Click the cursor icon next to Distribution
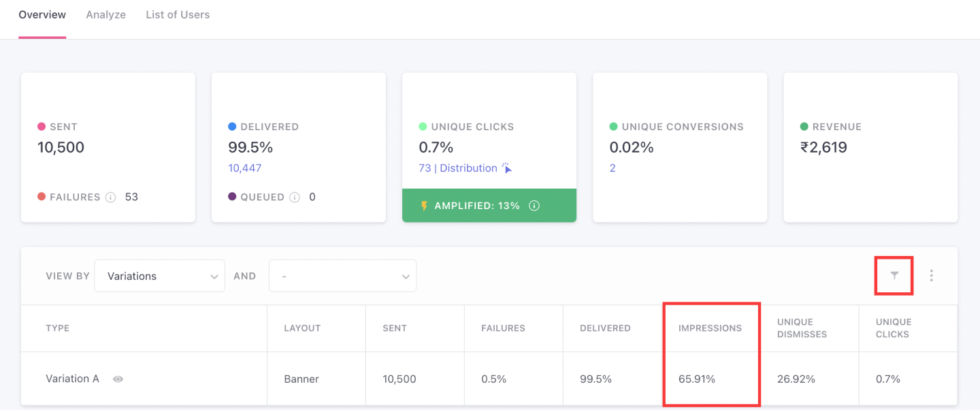980x410 pixels. pyautogui.click(x=506, y=168)
